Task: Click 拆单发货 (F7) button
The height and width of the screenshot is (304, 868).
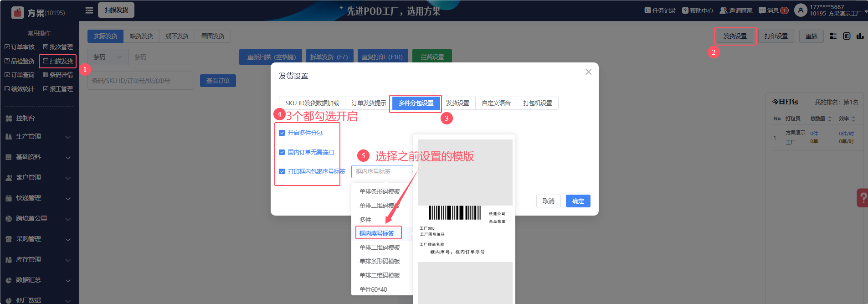Action: 329,57
